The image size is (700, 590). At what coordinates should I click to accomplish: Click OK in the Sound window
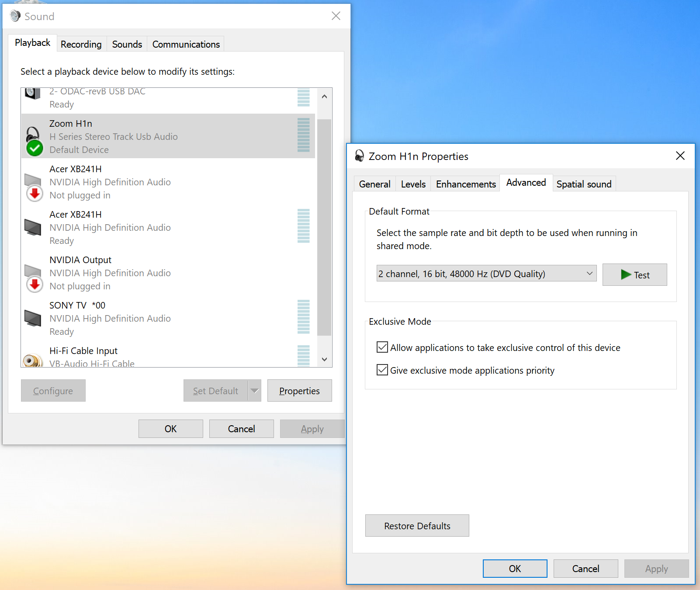[x=171, y=429]
